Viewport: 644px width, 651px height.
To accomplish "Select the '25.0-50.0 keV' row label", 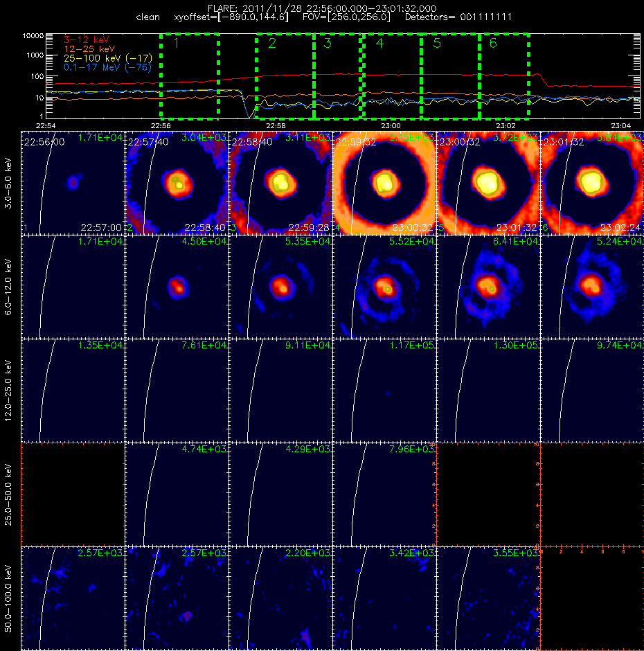I will [x=8, y=494].
